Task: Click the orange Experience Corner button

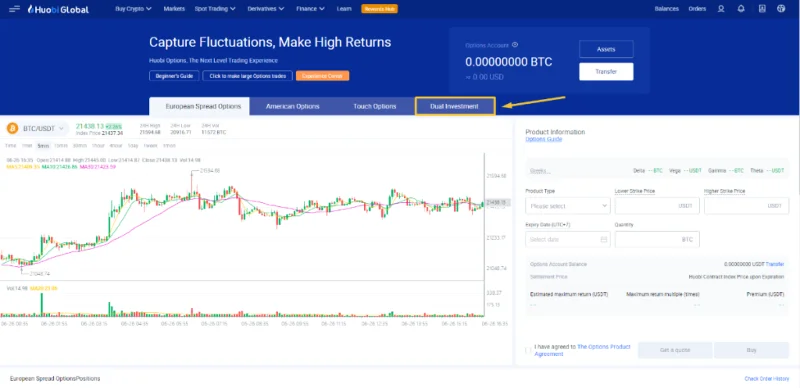Action: point(322,76)
